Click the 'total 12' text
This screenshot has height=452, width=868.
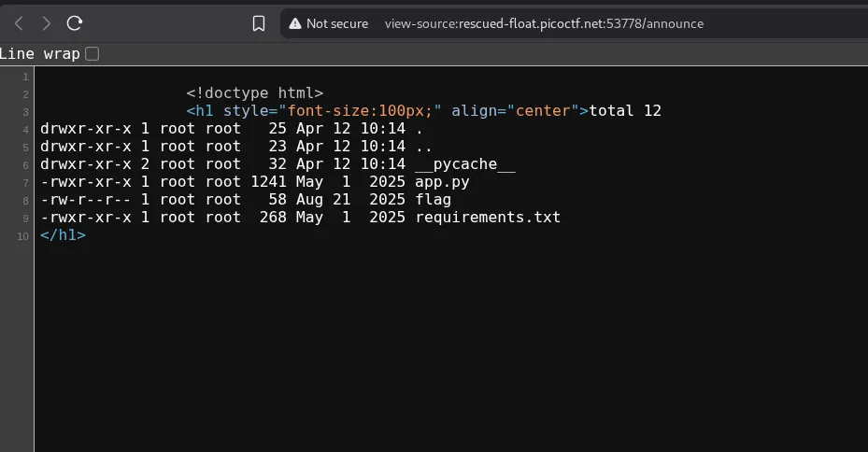(x=625, y=110)
